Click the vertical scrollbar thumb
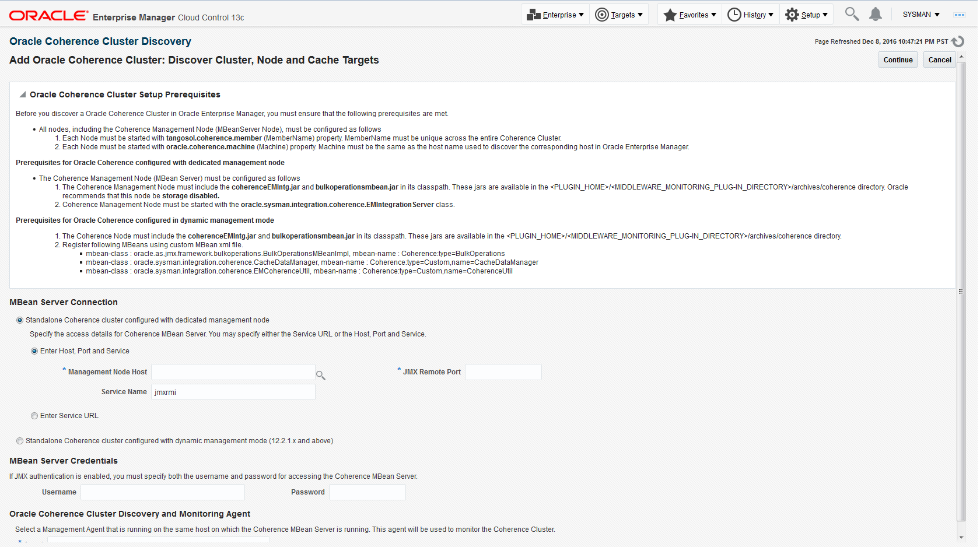 click(961, 290)
